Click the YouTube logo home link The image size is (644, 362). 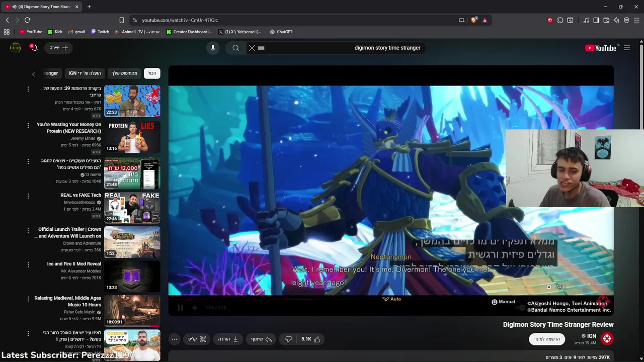600,48
